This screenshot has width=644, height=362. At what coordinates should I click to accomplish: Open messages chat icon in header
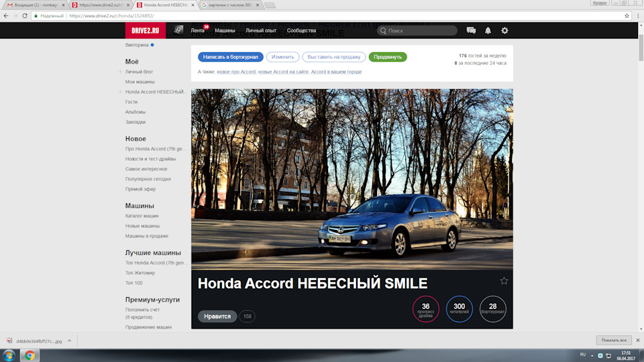[471, 30]
